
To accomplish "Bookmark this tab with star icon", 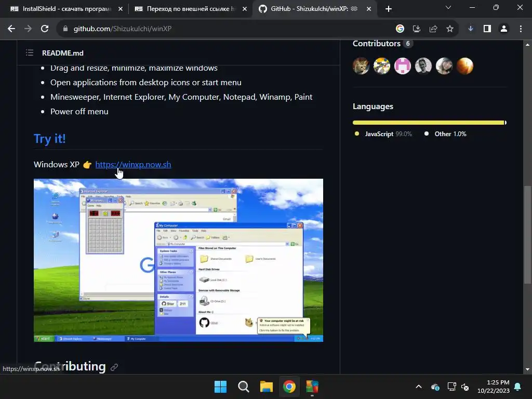I will coord(450,29).
